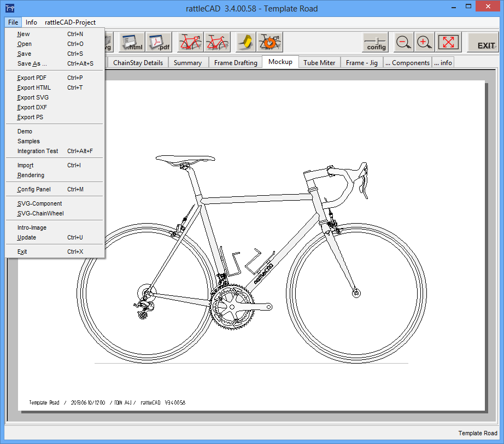Open the config slider toolbar button
Image resolution: width=504 pixels, height=444 pixels.
pos(376,43)
